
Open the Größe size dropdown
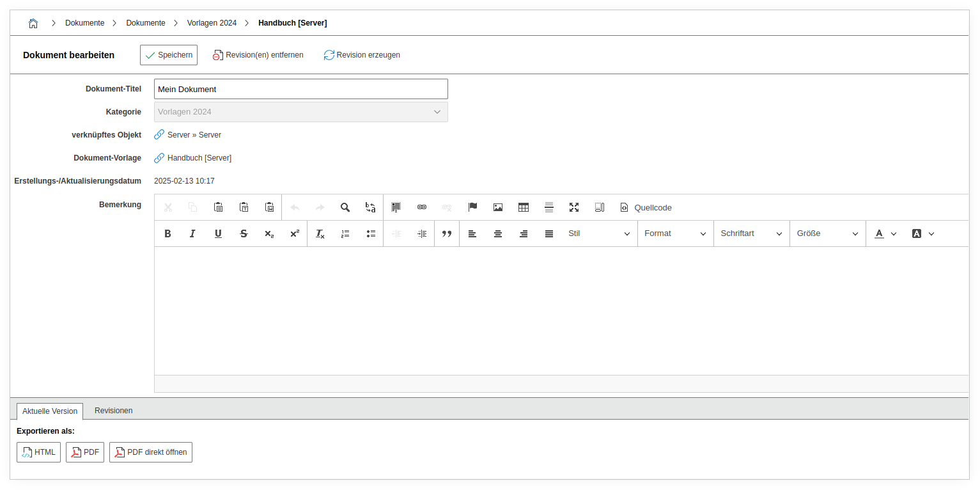(x=827, y=233)
